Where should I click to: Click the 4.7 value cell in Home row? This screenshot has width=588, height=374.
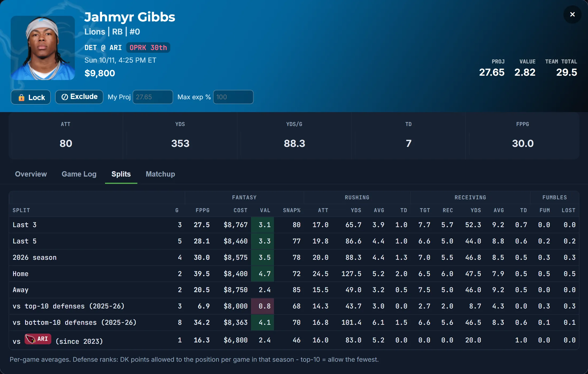[262, 274]
